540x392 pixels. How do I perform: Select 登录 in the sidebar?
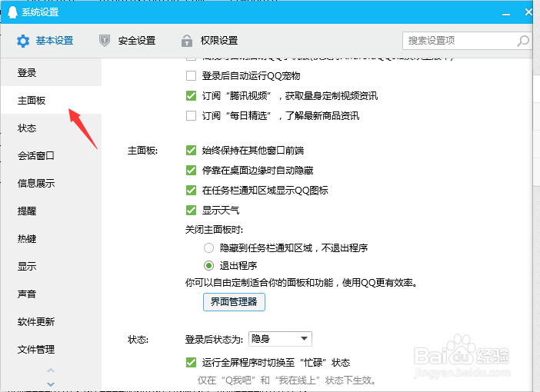click(x=51, y=72)
